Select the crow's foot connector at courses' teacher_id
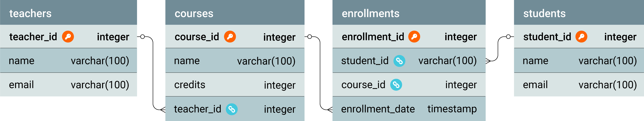The image size is (644, 121). [x=163, y=109]
